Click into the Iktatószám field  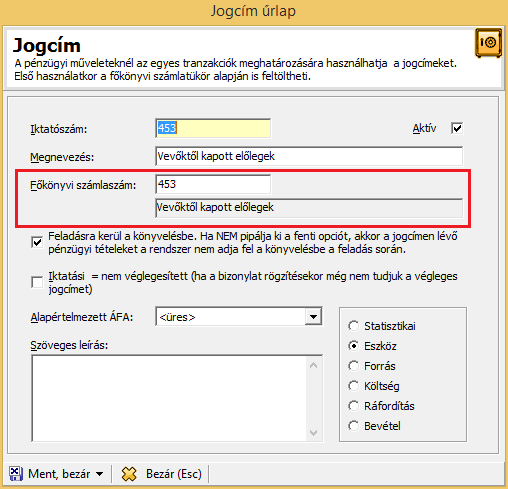[x=213, y=128]
